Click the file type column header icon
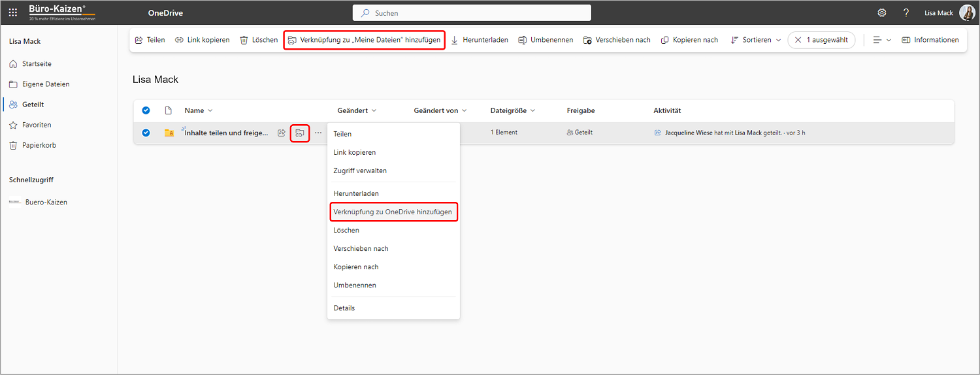Viewport: 980px width, 375px height. coord(168,110)
